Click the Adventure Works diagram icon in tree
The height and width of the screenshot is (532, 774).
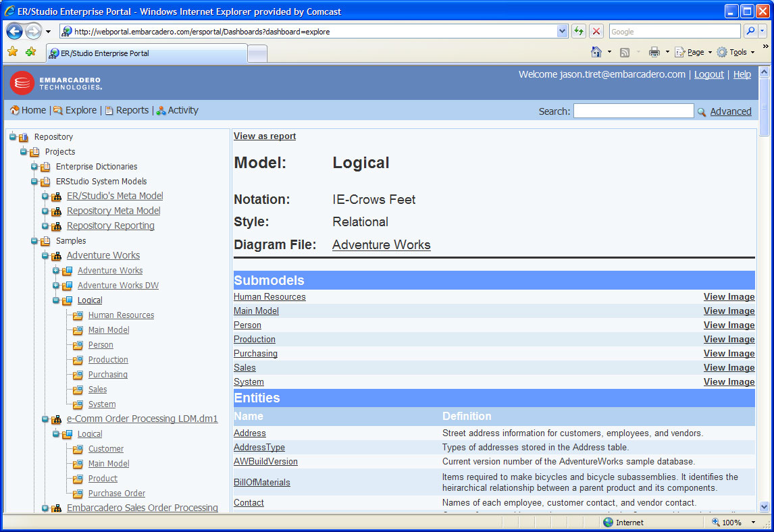(x=57, y=256)
